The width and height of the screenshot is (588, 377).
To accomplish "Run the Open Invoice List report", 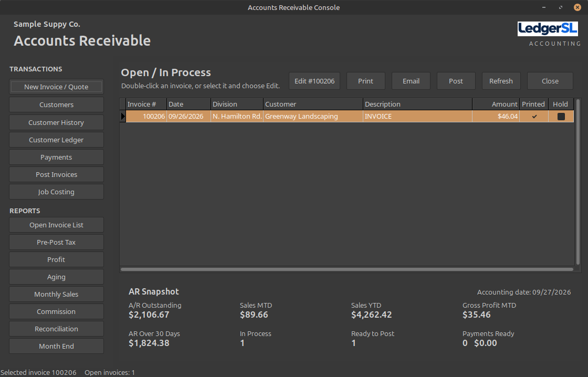I will pos(56,225).
